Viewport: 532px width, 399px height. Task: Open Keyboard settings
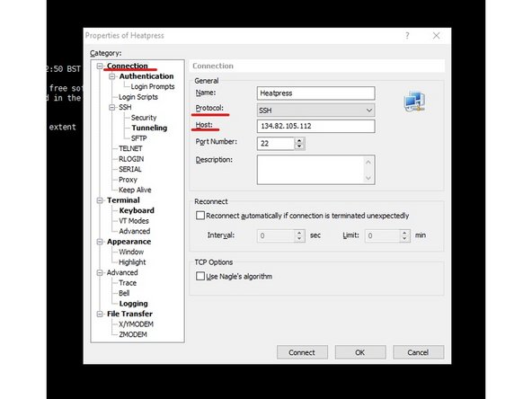(137, 210)
